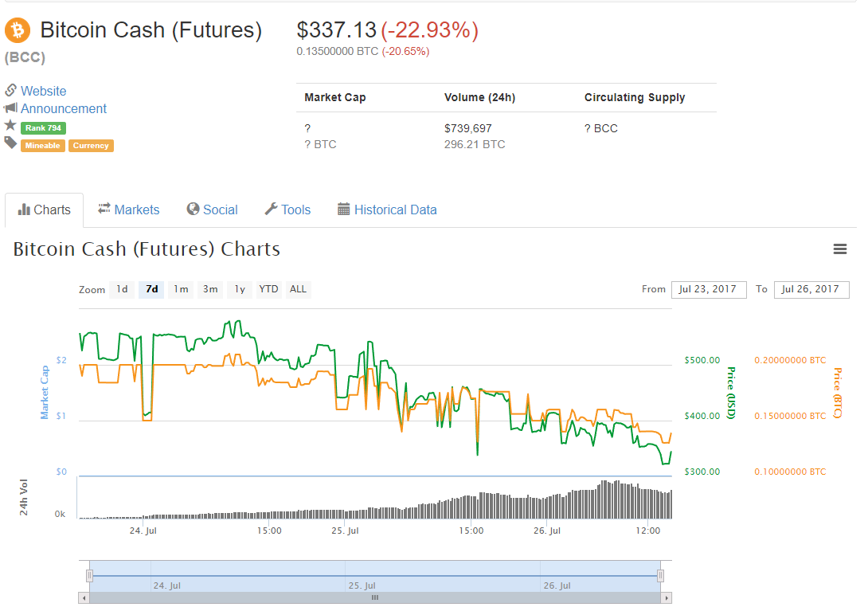This screenshot has width=868, height=607.
Task: Click the $500.00 USD axis label
Action: tap(702, 360)
